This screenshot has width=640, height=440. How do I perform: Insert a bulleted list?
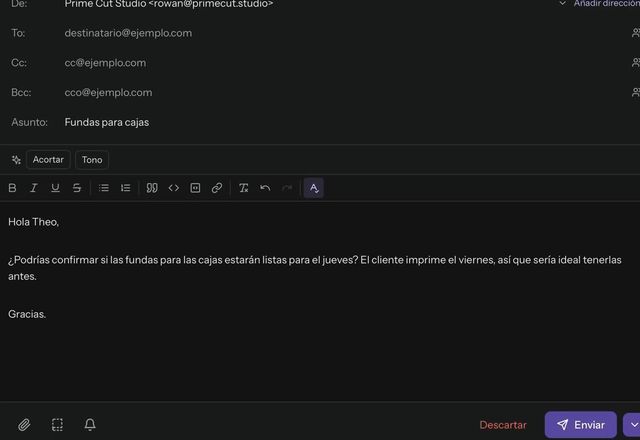[104, 188]
